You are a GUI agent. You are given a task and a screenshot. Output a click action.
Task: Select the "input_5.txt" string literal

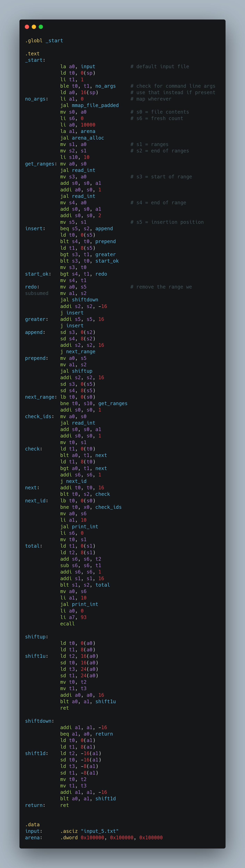click(100, 831)
